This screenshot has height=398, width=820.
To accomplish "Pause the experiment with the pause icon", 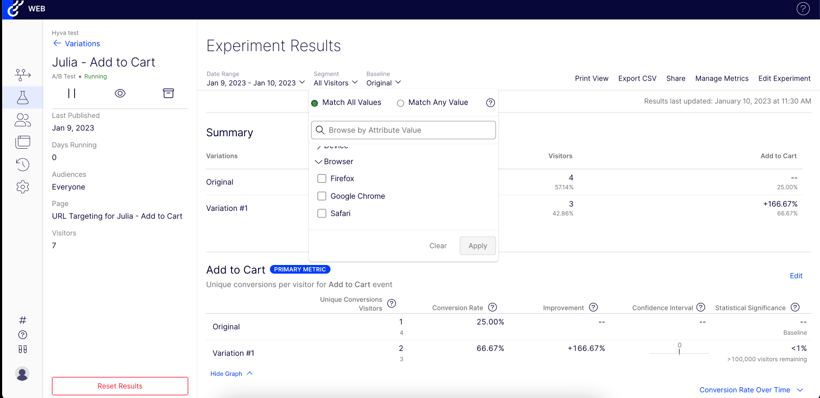I will click(72, 93).
